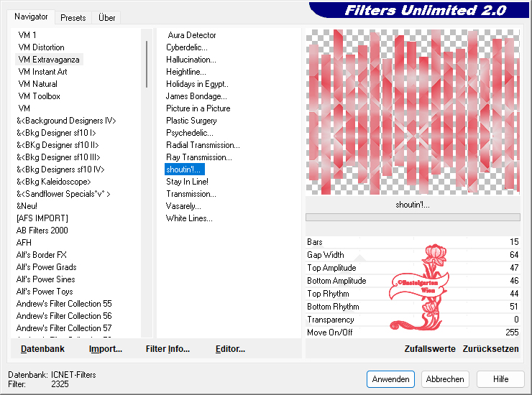Select Alf's Border FX category

42,255
